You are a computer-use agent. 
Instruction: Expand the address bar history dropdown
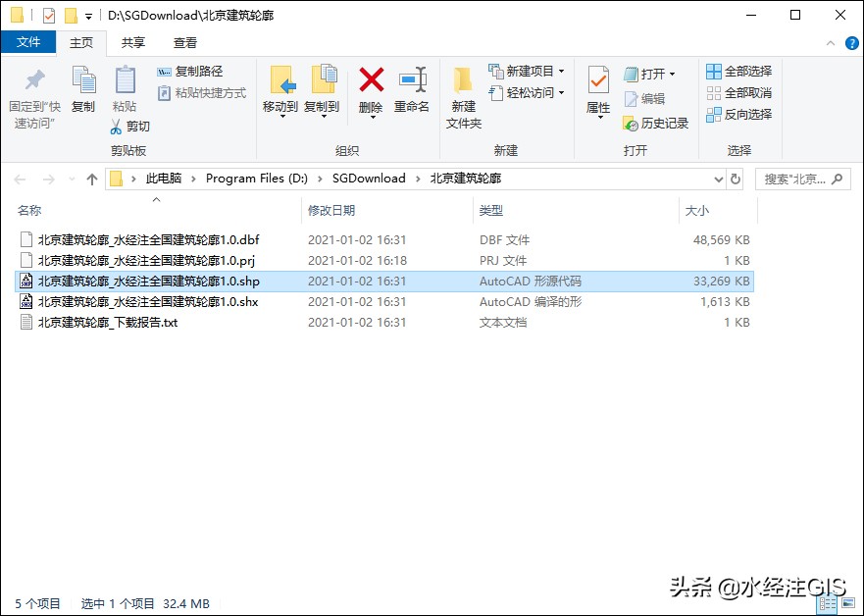[719, 179]
